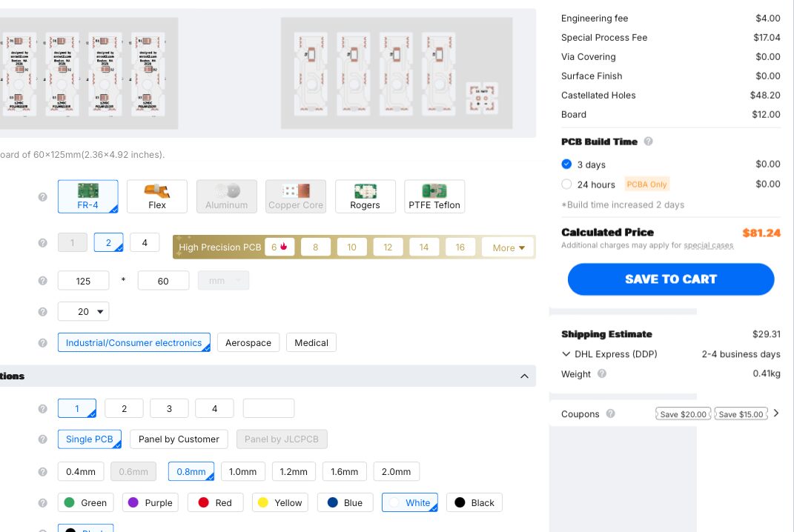This screenshot has width=794, height=532.
Task: Select the Aerospace product type
Action: tap(248, 342)
